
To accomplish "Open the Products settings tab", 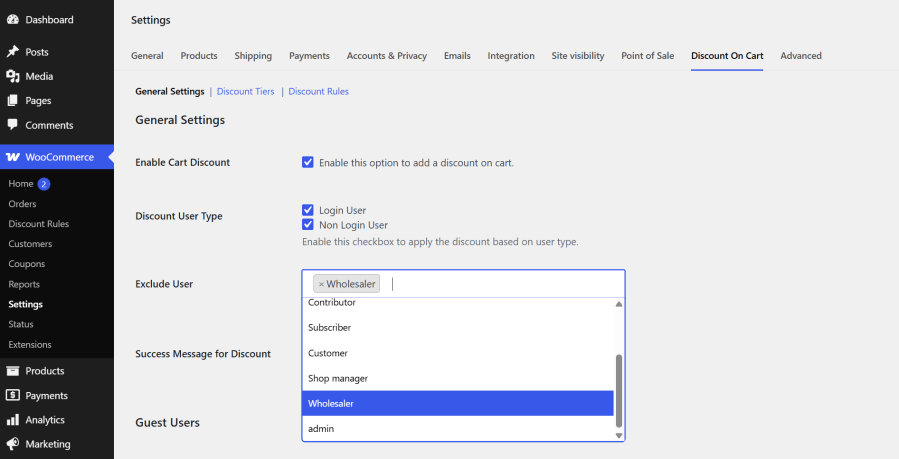I will (199, 56).
